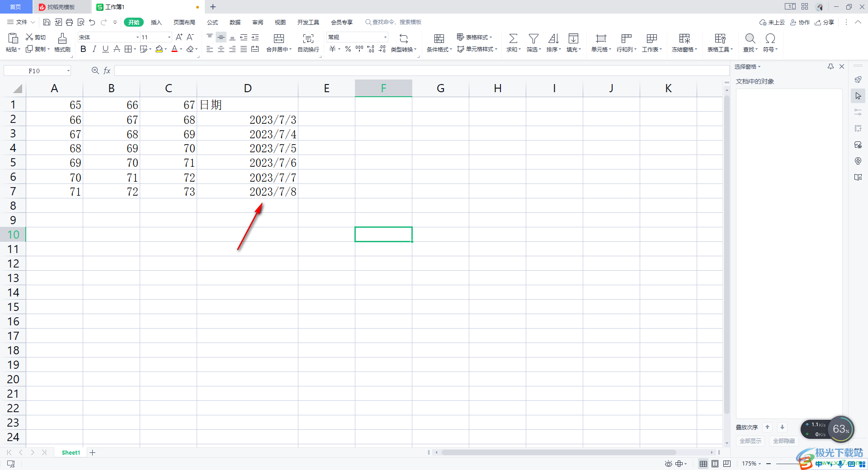Viewport: 868px width, 470px height.
Task: Open table style 表格样式 dropdown
Action: pos(474,37)
